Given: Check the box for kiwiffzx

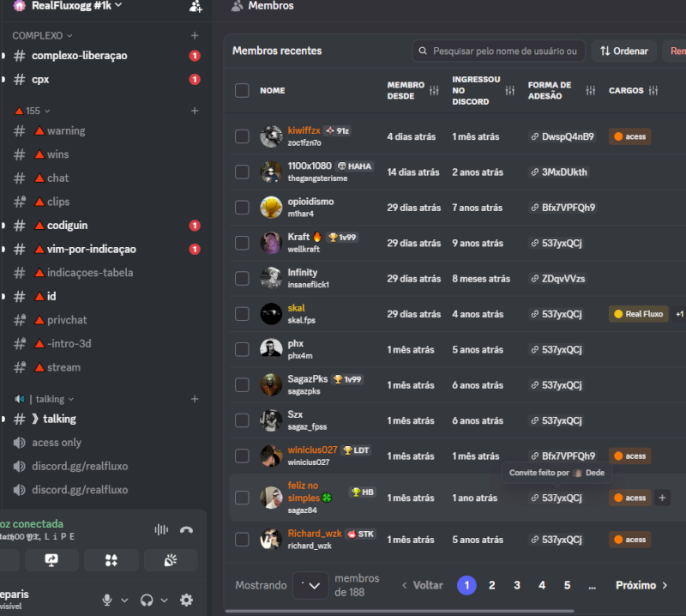Looking at the screenshot, I should pyautogui.click(x=242, y=136).
